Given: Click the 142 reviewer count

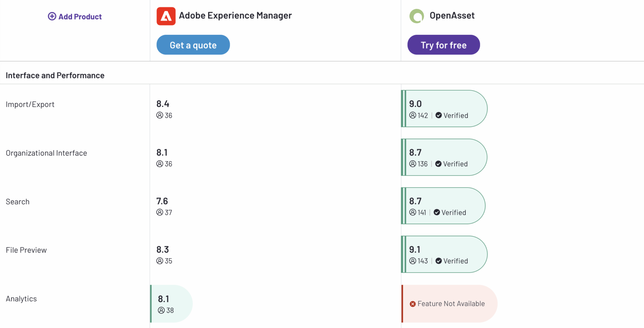Looking at the screenshot, I should pyautogui.click(x=423, y=116).
